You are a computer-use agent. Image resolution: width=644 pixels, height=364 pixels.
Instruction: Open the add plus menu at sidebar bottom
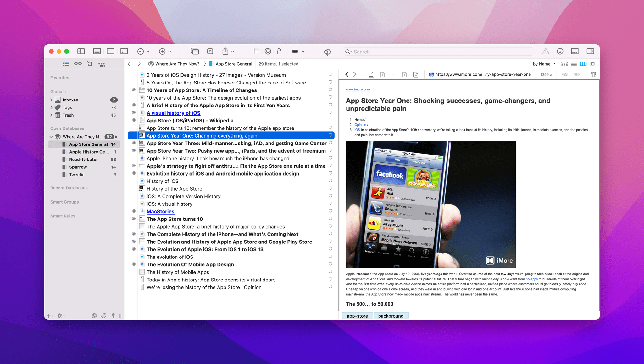click(x=50, y=316)
